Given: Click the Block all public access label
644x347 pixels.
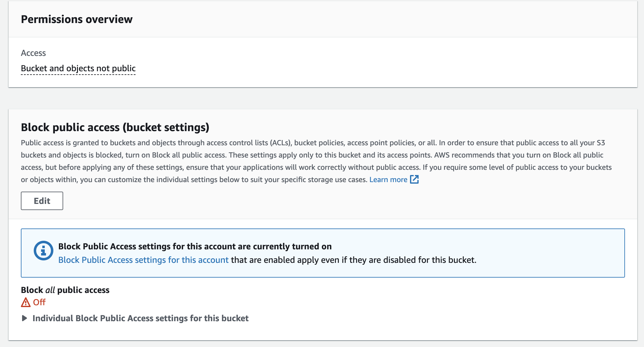Looking at the screenshot, I should (x=65, y=290).
